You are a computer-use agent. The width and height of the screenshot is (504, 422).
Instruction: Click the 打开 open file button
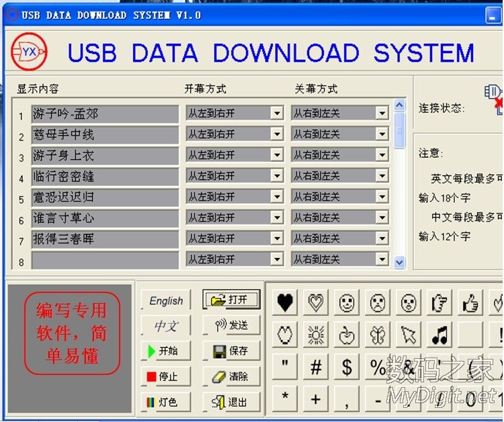pyautogui.click(x=231, y=300)
